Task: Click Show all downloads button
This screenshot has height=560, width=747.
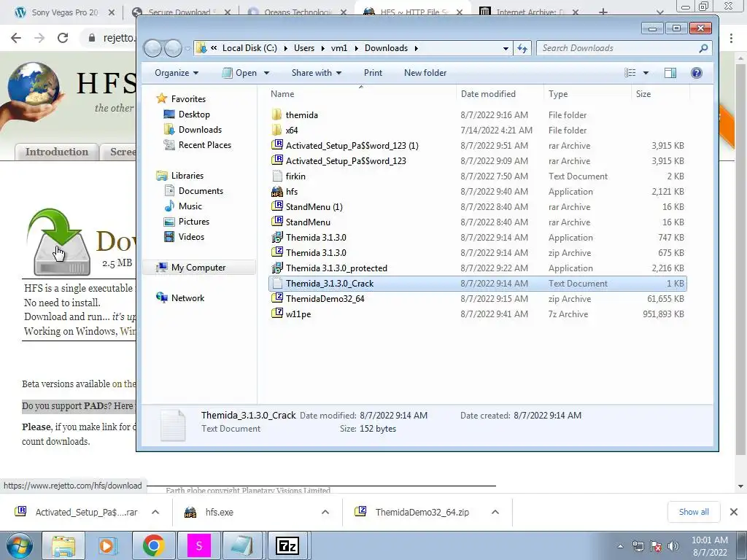Action: click(694, 512)
